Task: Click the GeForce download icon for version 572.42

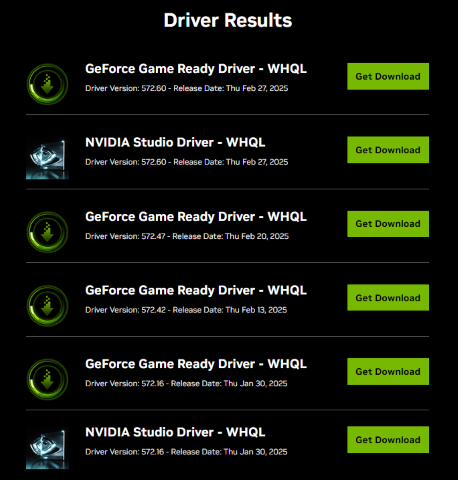Action: pos(47,306)
